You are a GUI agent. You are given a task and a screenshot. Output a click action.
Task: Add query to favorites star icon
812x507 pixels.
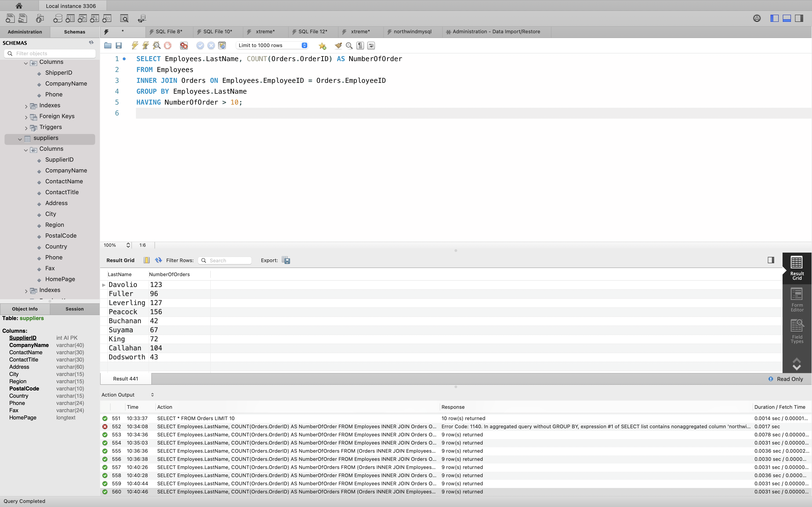tap(322, 45)
